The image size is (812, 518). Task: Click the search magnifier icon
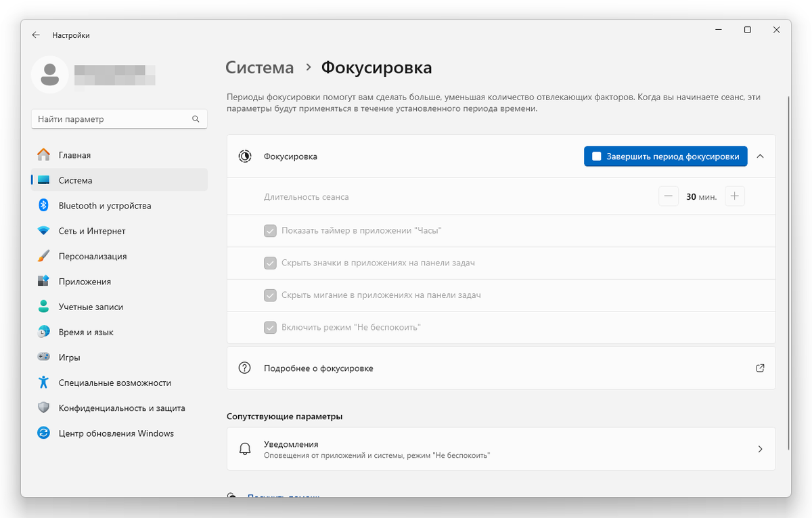coord(196,119)
